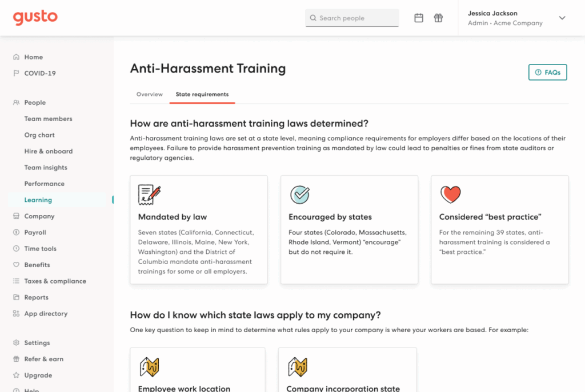Open Settings sidebar item
The height and width of the screenshot is (392, 585).
click(37, 342)
